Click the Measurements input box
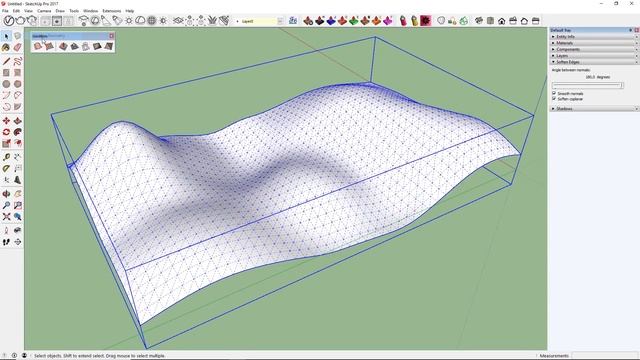The image size is (640, 360). coord(604,356)
